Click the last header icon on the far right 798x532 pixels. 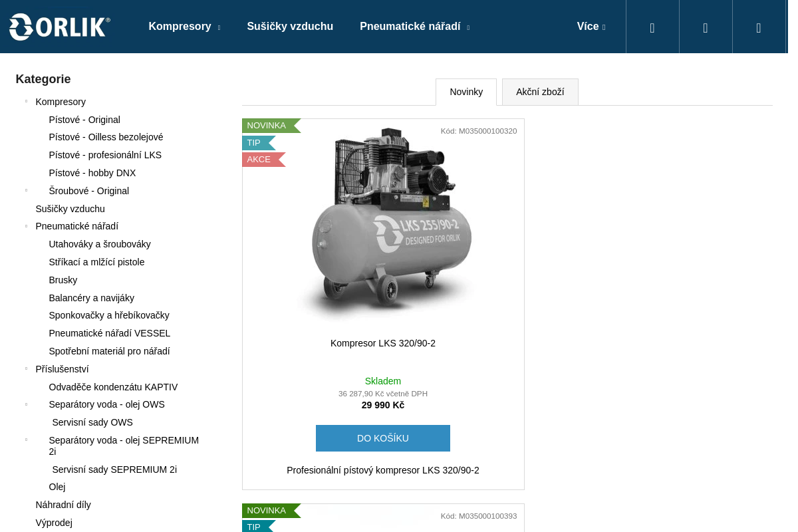click(759, 28)
